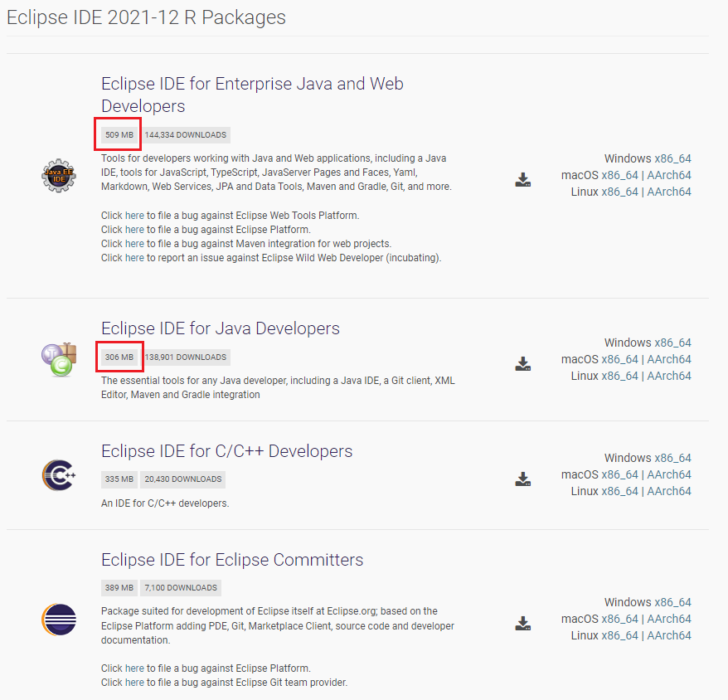Download macOS x86_64 for Eclipse Committers package
The width and height of the screenshot is (728, 700).
(619, 619)
